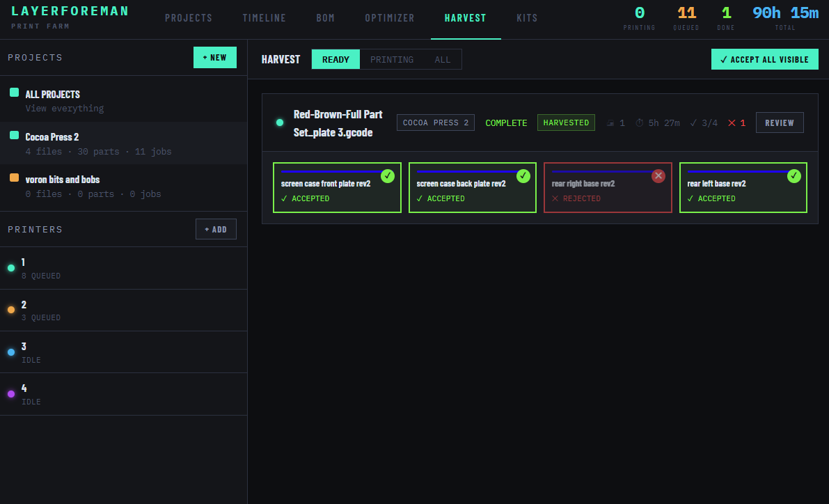Screen dimensions: 829x504
Task: Add a printer with + ADD button
Action: click(x=216, y=229)
